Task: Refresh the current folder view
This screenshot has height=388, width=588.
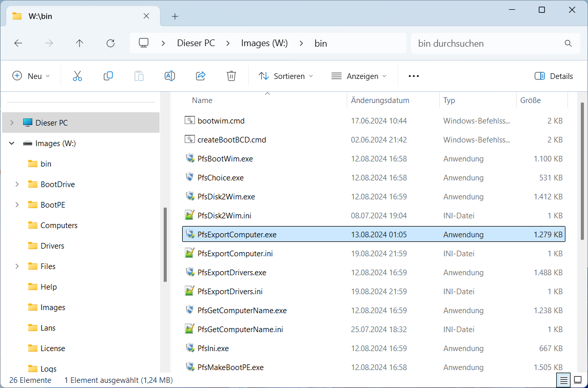Action: (110, 44)
